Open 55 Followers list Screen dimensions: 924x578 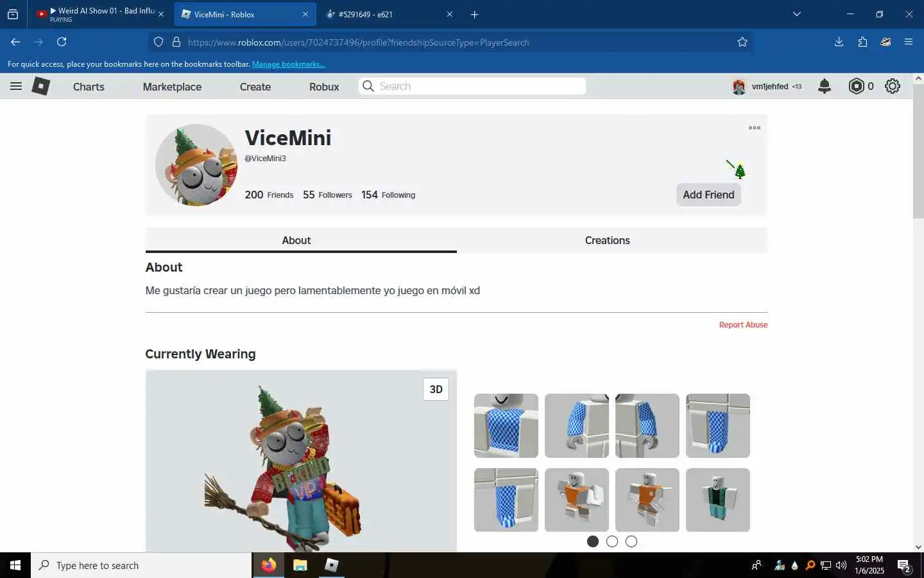coord(327,195)
